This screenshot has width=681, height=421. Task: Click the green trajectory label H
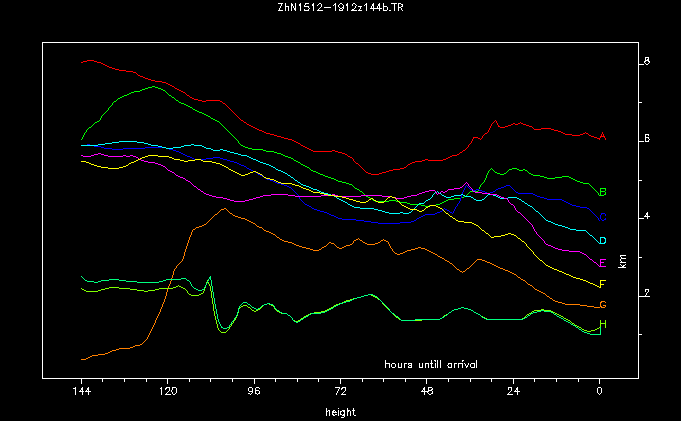[602, 324]
